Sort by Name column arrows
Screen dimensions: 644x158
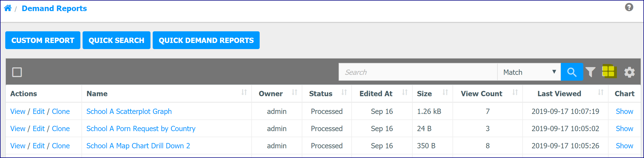(x=244, y=92)
